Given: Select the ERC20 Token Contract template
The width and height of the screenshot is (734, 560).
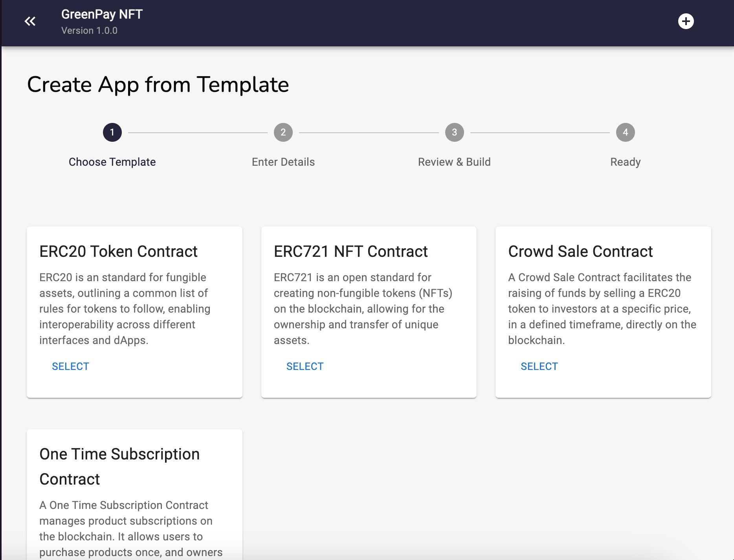Looking at the screenshot, I should click(70, 366).
